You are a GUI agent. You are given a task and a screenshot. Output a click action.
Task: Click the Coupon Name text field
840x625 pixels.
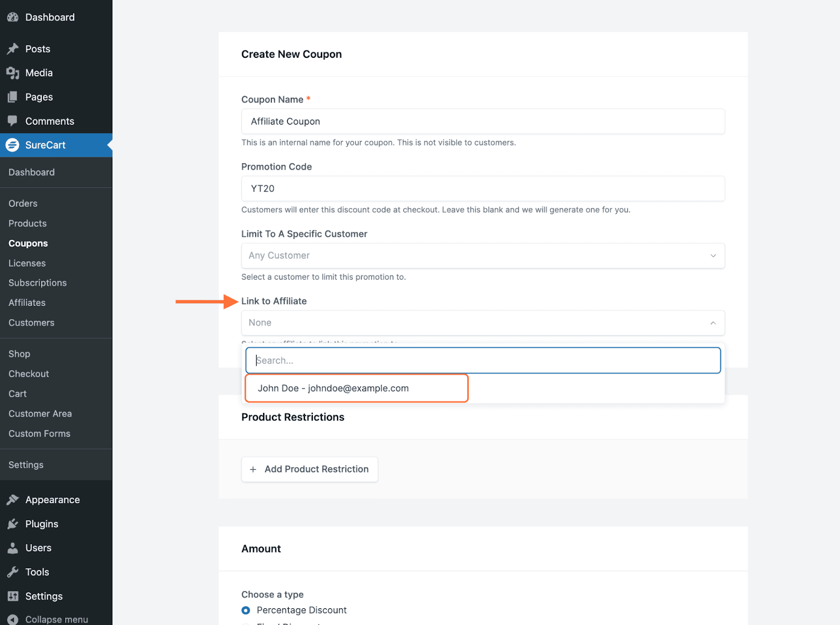pyautogui.click(x=482, y=121)
